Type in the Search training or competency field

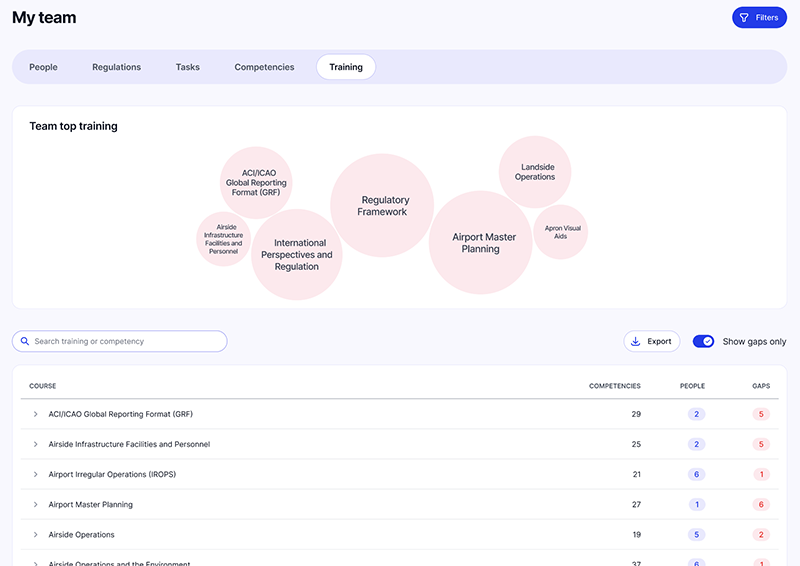click(125, 342)
